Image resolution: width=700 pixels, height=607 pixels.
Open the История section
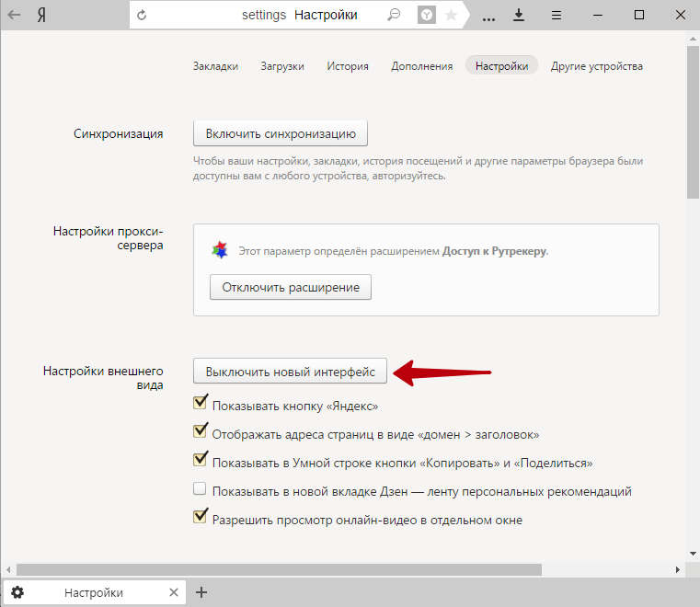point(348,66)
